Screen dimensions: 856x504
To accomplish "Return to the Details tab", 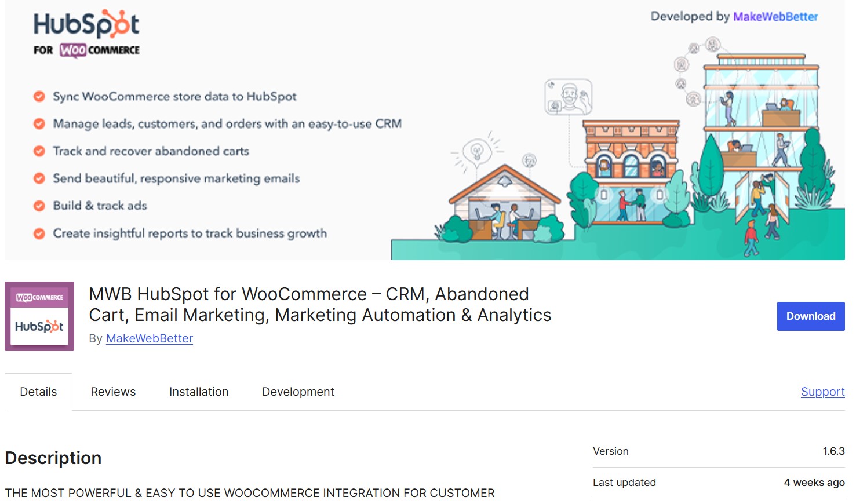I will pos(38,392).
